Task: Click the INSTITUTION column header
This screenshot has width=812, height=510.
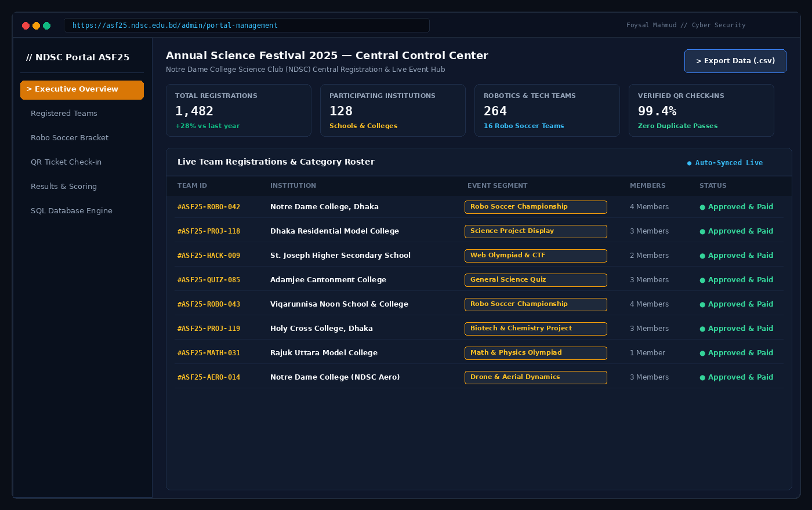Action: point(293,186)
